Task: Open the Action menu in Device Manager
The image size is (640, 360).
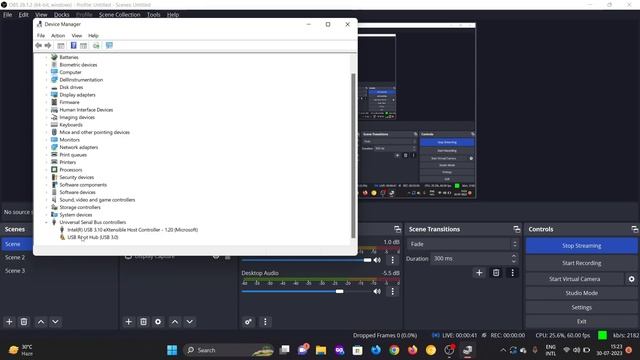Action: (58, 36)
